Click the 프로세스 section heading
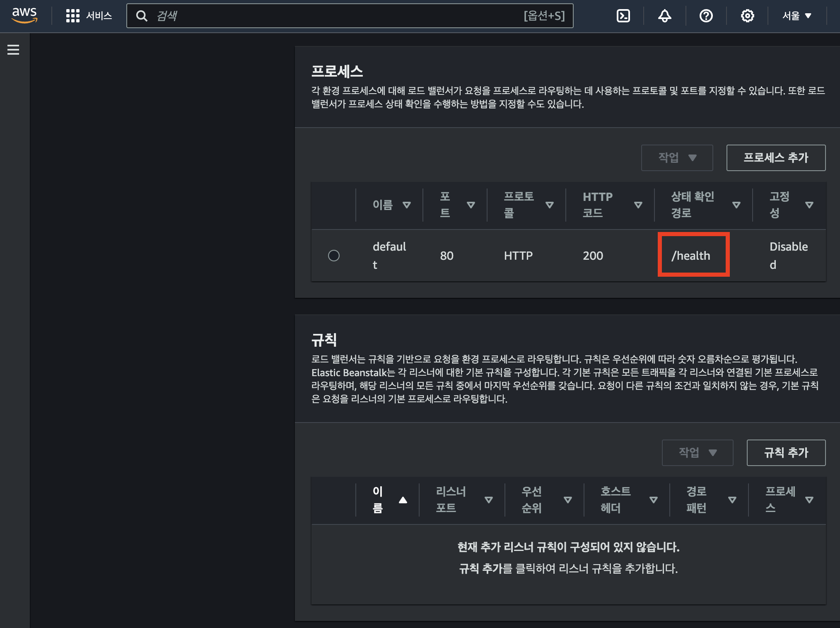The image size is (840, 628). tap(337, 71)
